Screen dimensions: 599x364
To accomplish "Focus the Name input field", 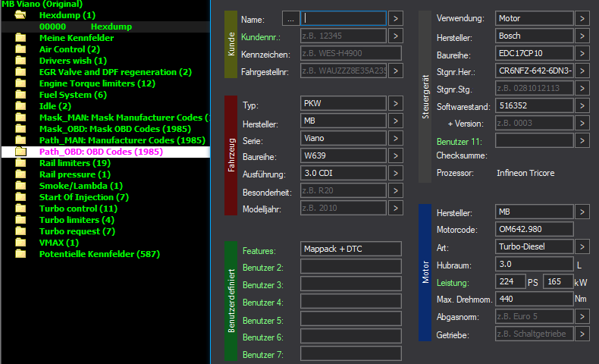I will [343, 19].
